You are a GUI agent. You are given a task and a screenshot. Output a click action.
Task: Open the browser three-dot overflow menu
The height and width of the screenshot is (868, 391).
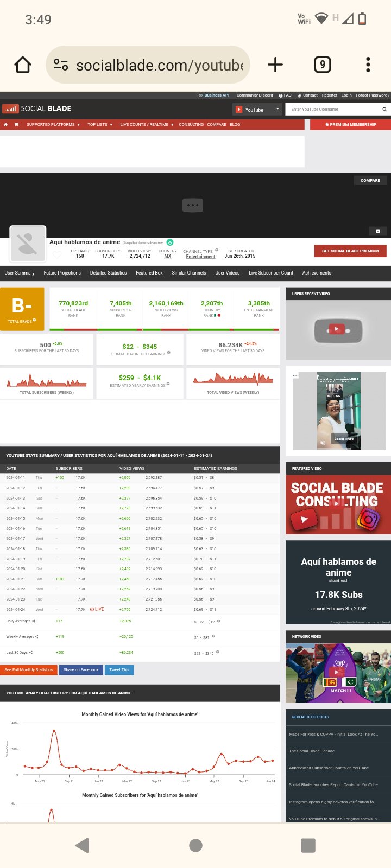368,65
